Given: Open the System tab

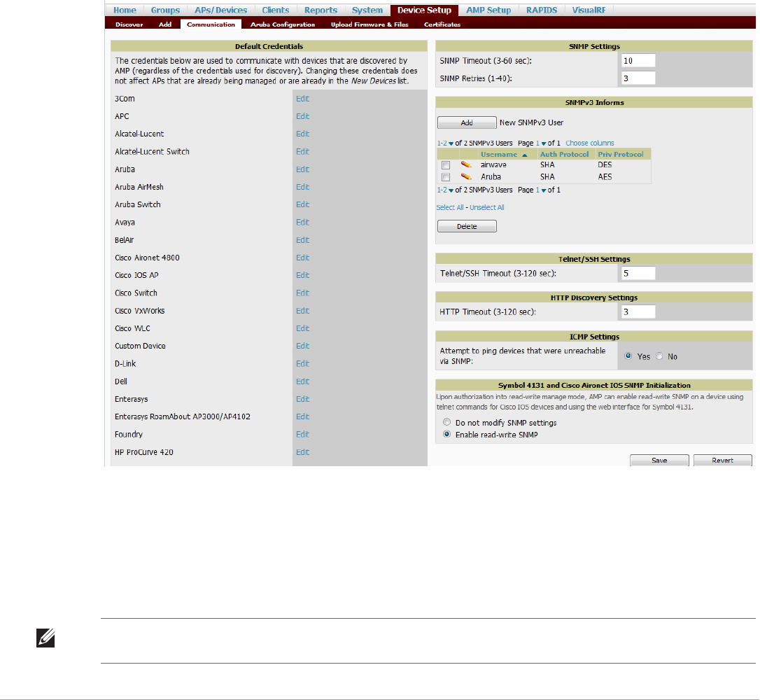Looking at the screenshot, I should tap(367, 10).
